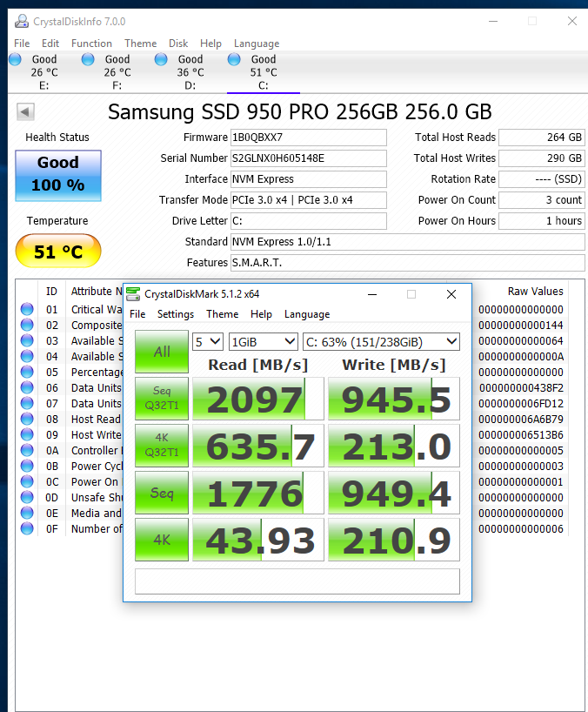Viewport: 588px width, 712px height.
Task: Click the Serial Number field
Action: pos(309,158)
